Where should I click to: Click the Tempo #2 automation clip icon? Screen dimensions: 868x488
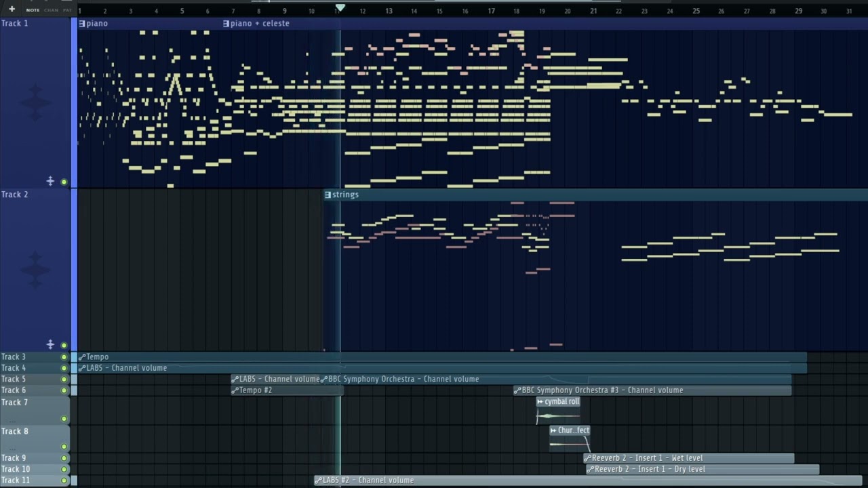tap(235, 390)
